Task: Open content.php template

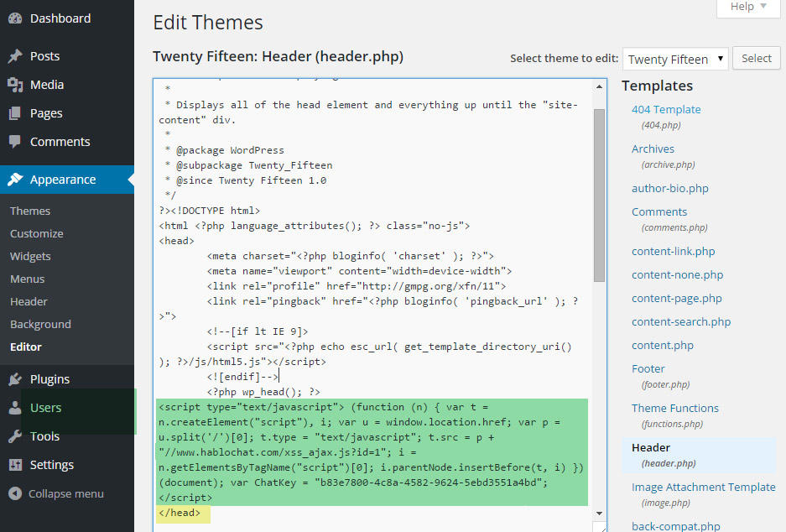Action: point(662,346)
